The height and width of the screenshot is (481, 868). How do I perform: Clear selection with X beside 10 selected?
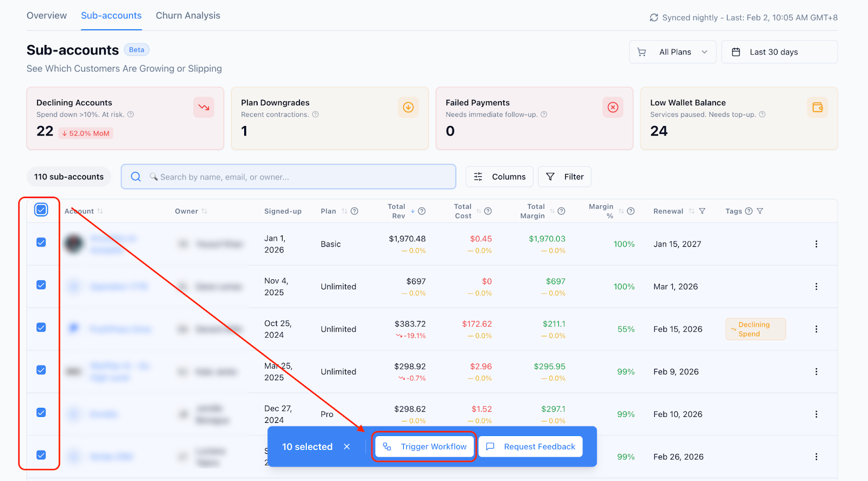tap(347, 446)
